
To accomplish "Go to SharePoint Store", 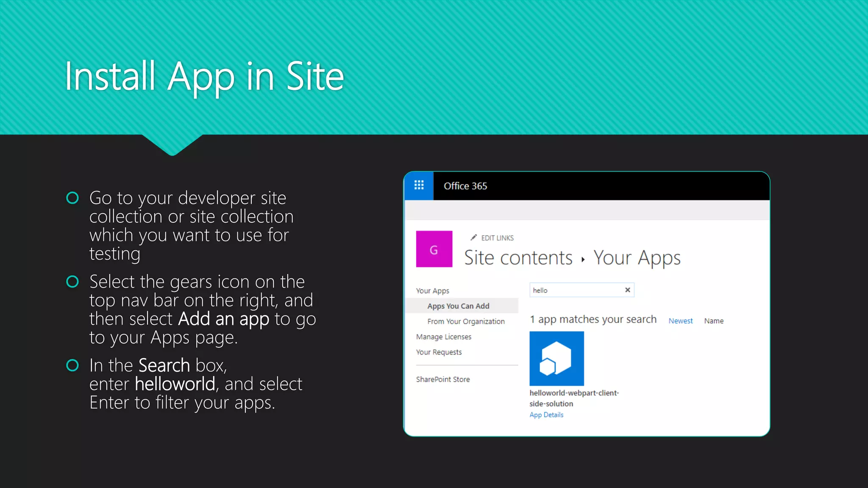I will [x=442, y=380].
